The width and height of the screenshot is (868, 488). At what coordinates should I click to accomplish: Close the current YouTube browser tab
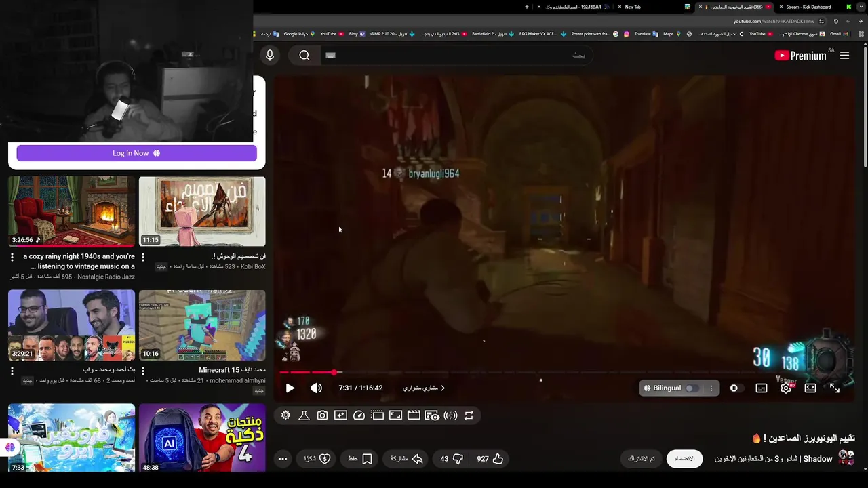[x=701, y=7]
